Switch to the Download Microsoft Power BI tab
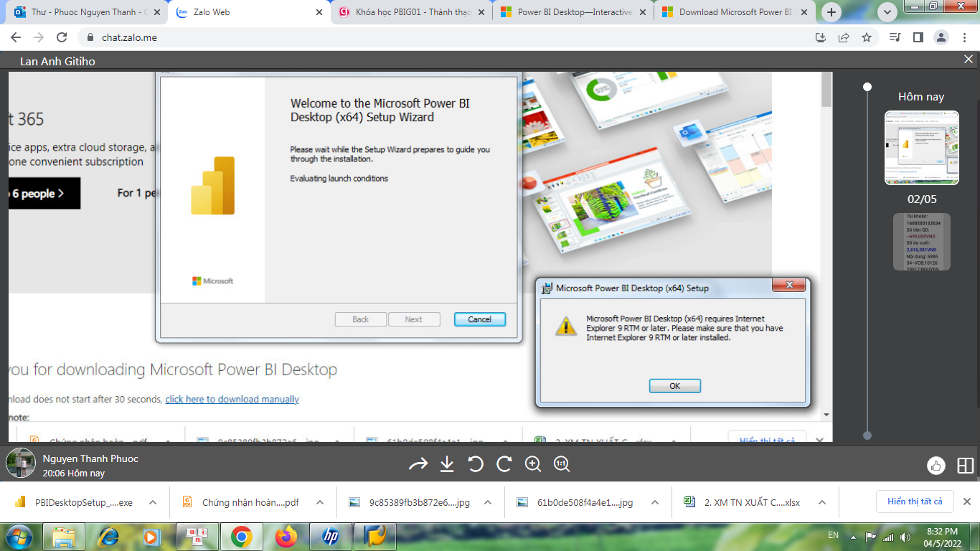The image size is (980, 551). [x=734, y=12]
